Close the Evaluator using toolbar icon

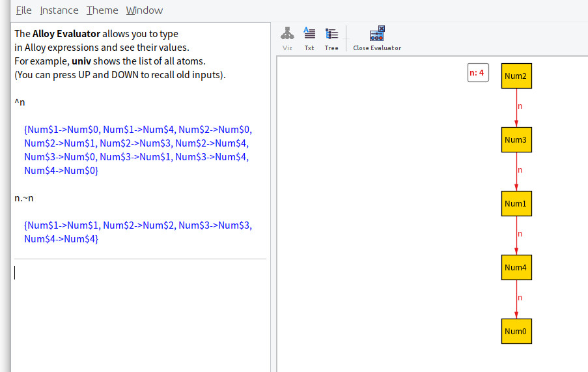tap(377, 38)
